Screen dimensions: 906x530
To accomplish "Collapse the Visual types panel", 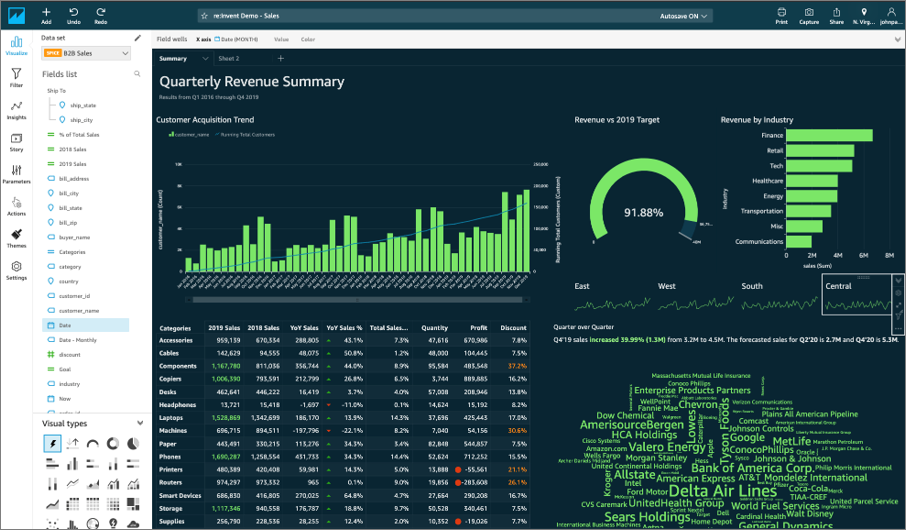I will pos(139,423).
